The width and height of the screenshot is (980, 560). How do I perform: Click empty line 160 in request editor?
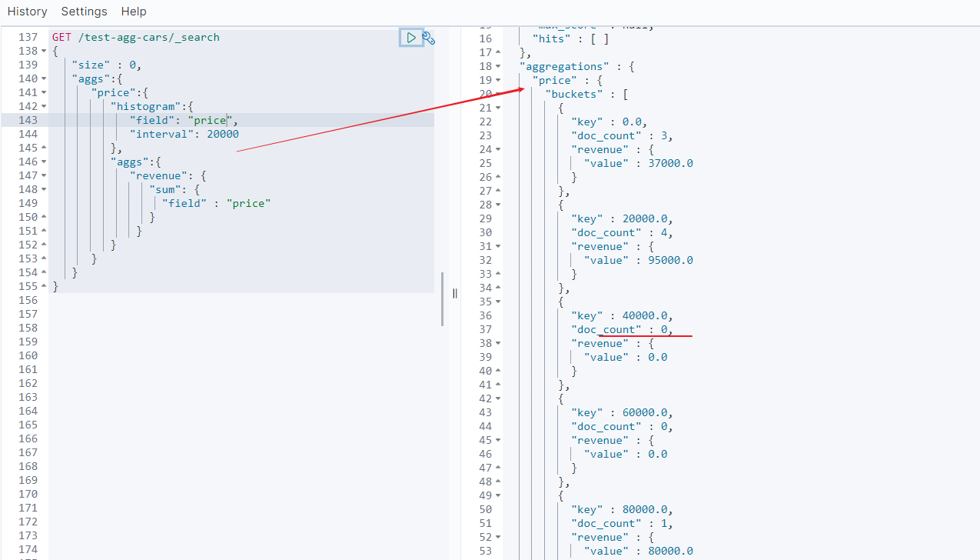click(x=231, y=355)
